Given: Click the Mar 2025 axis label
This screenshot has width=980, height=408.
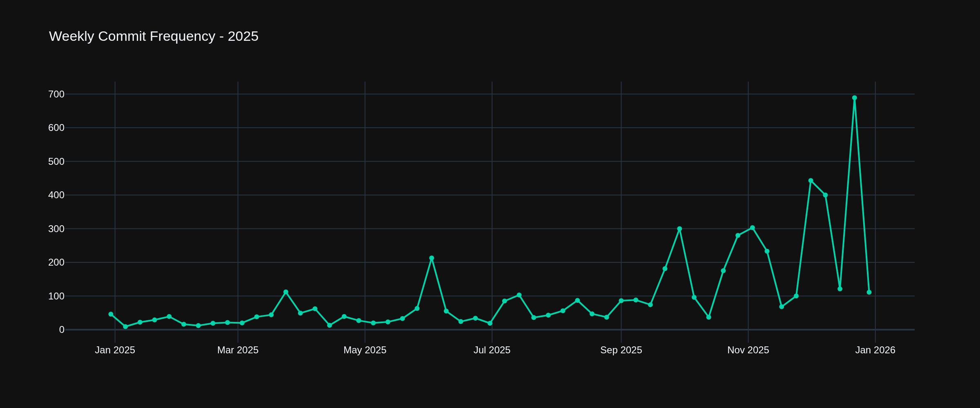Looking at the screenshot, I should click(x=239, y=350).
